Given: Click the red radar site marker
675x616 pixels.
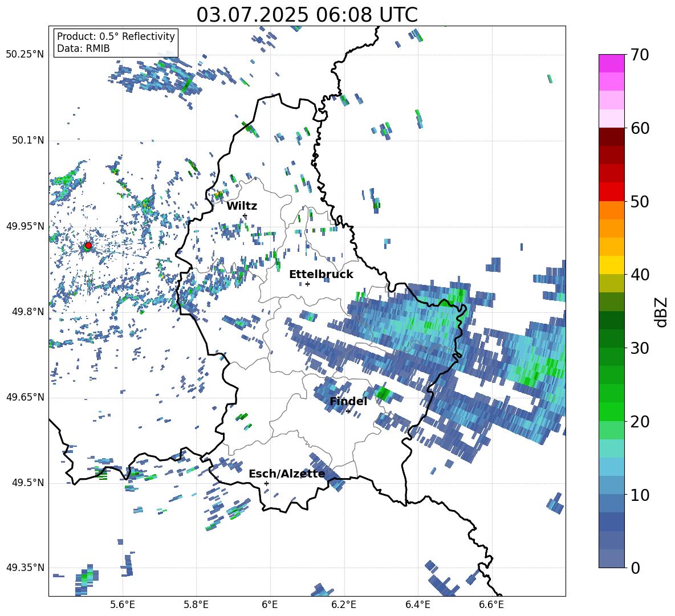Looking at the screenshot, I should (88, 246).
